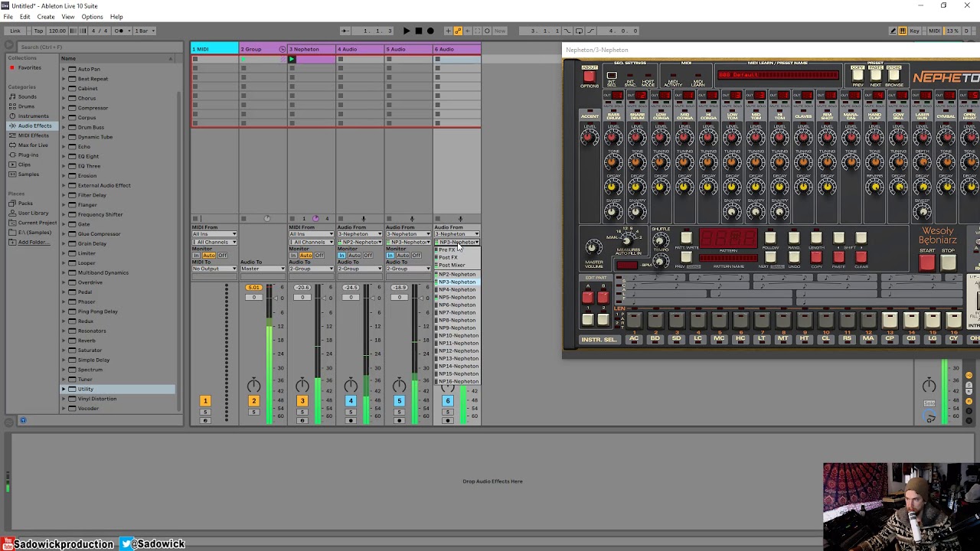Set track 4 monitor to Auto
Screen dimensions: 980x551
coord(354,256)
